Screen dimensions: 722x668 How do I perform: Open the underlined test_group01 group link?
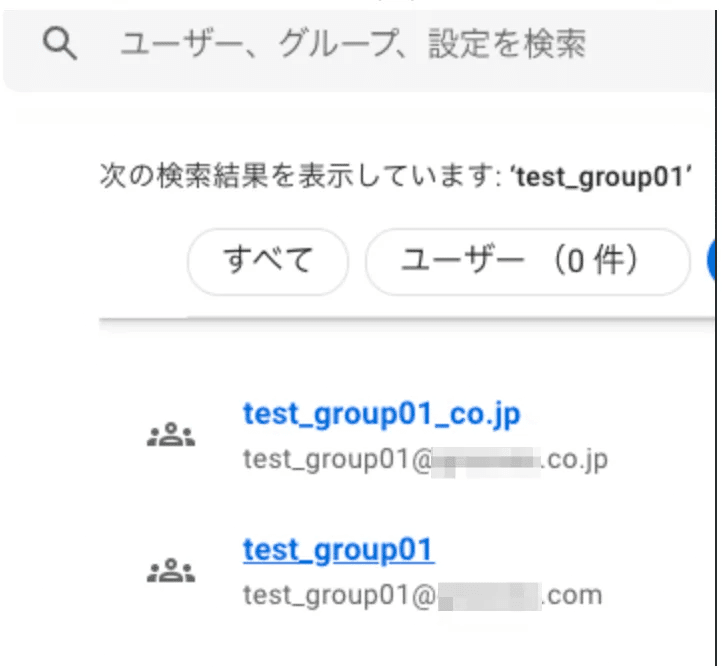[x=338, y=550]
